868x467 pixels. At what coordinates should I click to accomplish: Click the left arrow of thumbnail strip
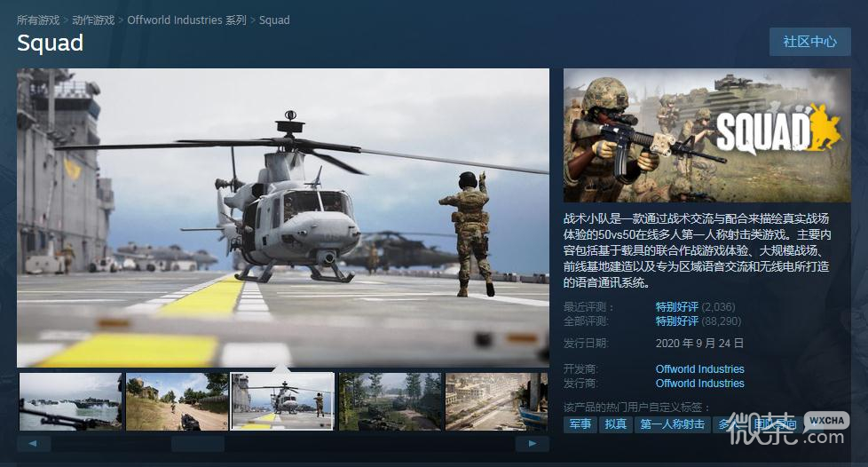(x=34, y=444)
